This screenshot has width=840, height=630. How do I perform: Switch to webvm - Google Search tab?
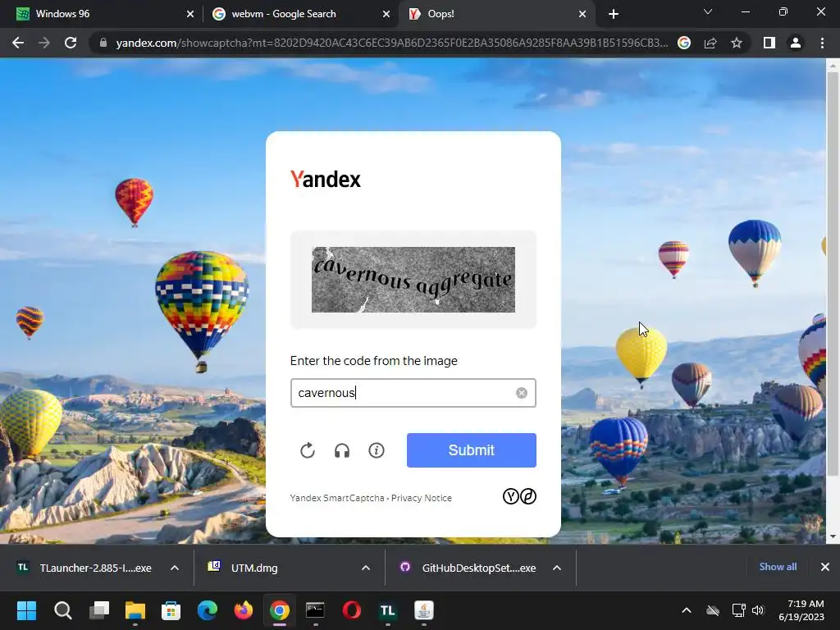(x=300, y=14)
